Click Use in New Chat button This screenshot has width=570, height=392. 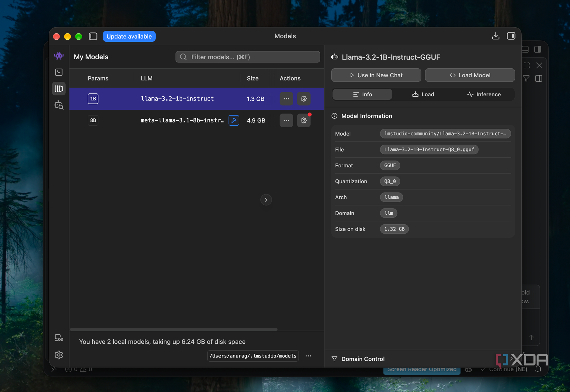pyautogui.click(x=376, y=75)
